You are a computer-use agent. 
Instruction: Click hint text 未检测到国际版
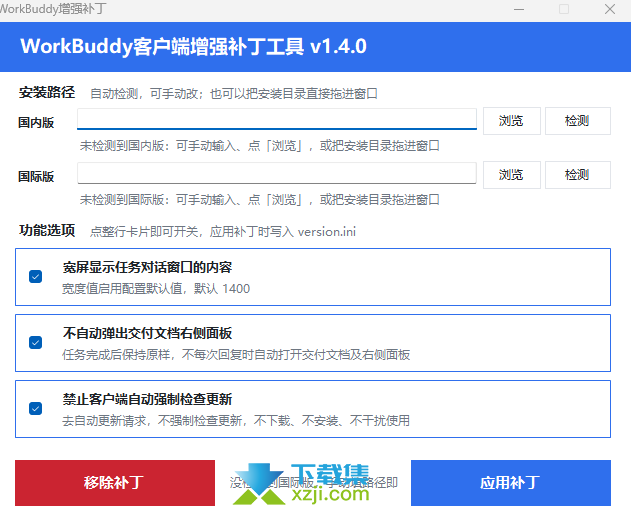pyautogui.click(x=121, y=200)
